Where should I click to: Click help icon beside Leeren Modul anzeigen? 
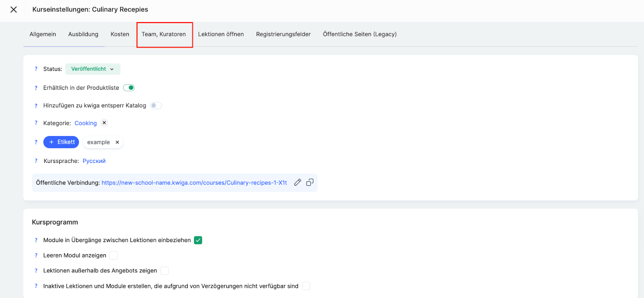click(36, 255)
